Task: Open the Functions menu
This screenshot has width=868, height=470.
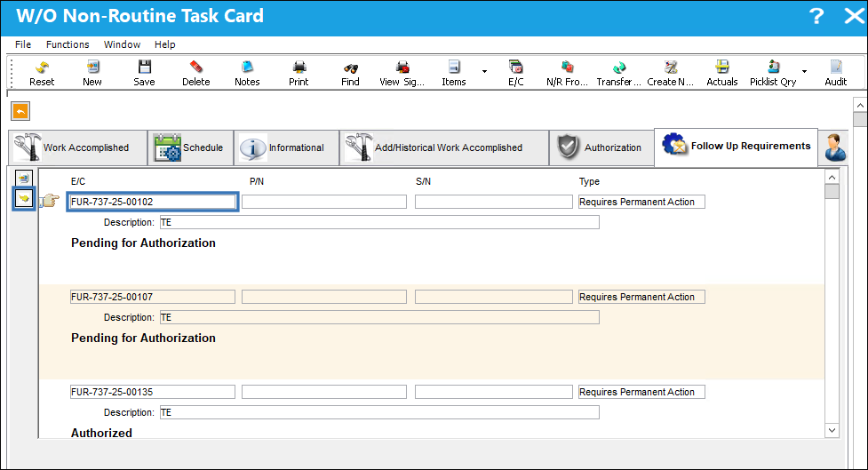Action: pos(68,44)
